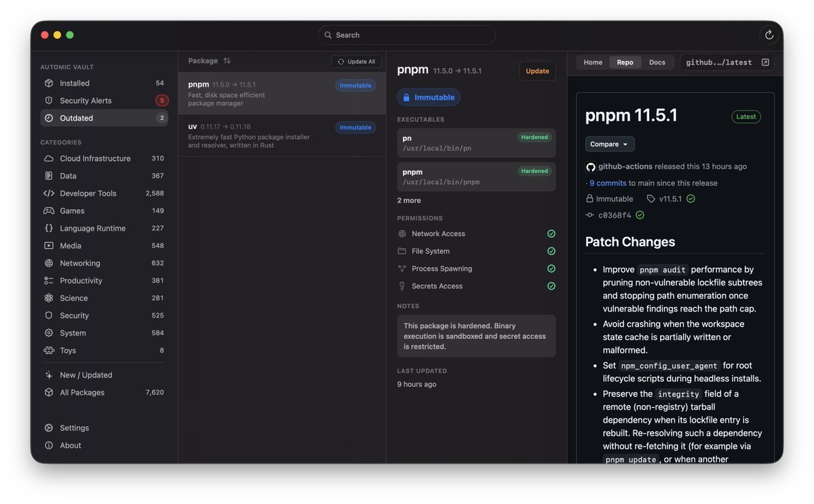Click the Update All button

[356, 62]
